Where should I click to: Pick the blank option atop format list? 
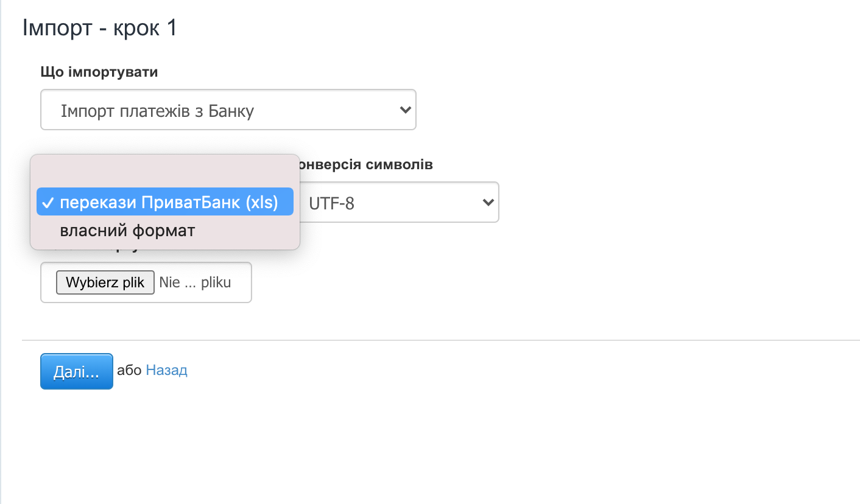pyautogui.click(x=164, y=175)
